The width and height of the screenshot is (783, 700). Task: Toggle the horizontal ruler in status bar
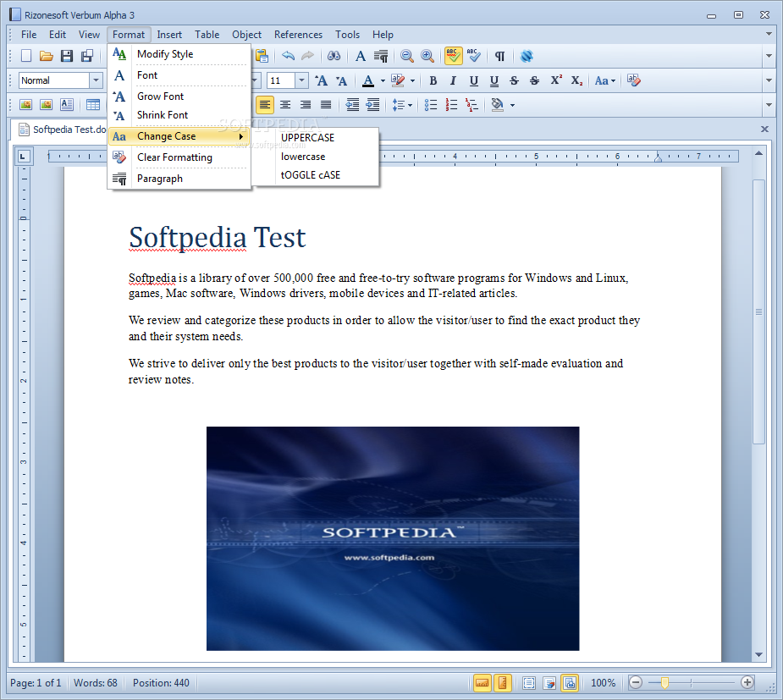482,682
